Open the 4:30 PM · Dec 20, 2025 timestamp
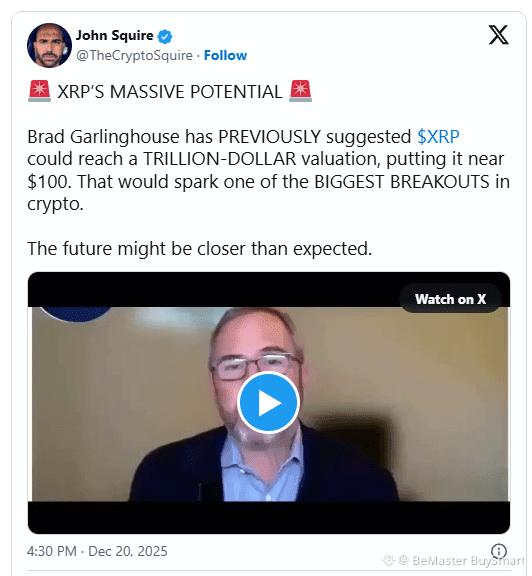532x576 pixels. click(x=97, y=551)
